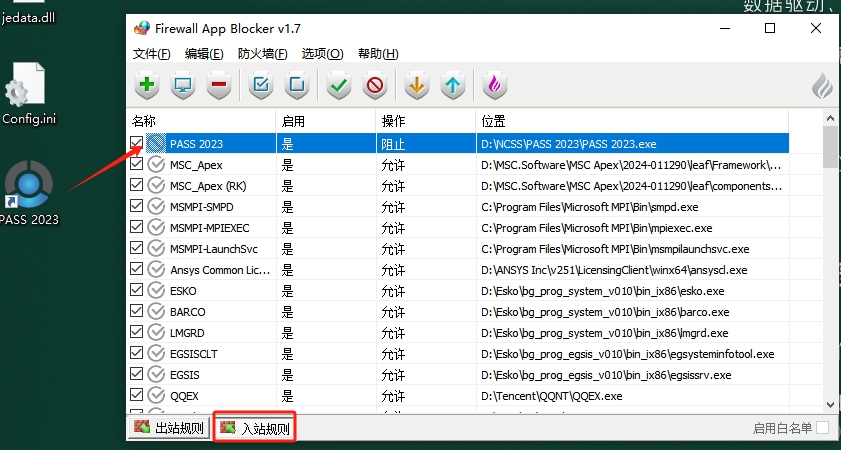Enable the 启用白名单 whitelist checkbox

(822, 427)
